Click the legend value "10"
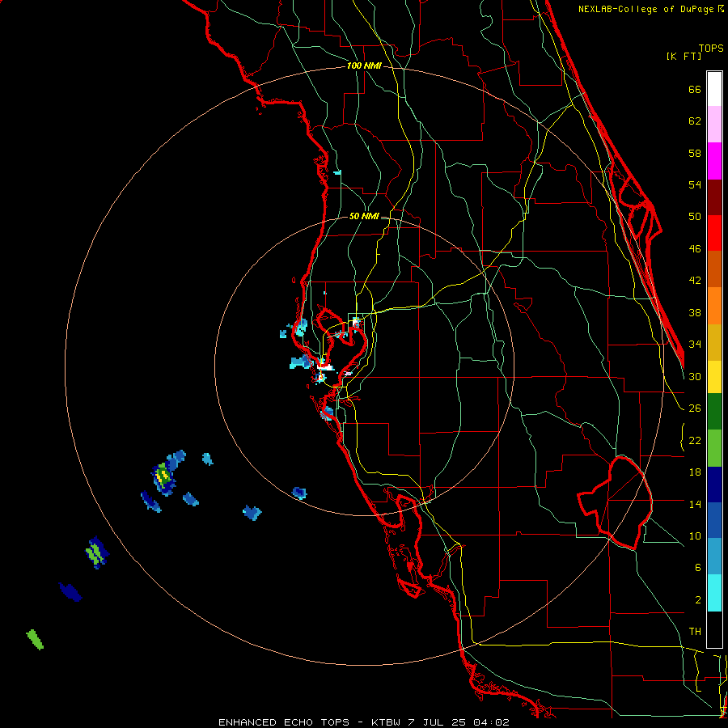The image size is (728, 728). [695, 536]
